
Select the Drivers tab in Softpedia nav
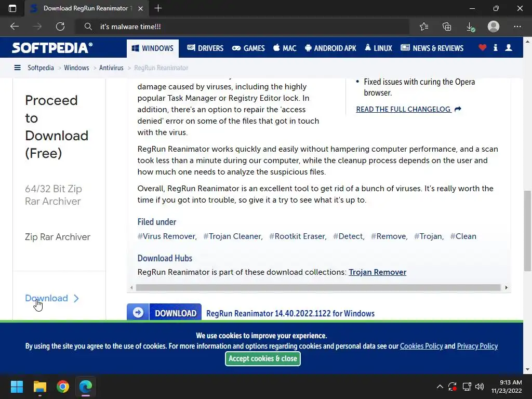coord(205,48)
